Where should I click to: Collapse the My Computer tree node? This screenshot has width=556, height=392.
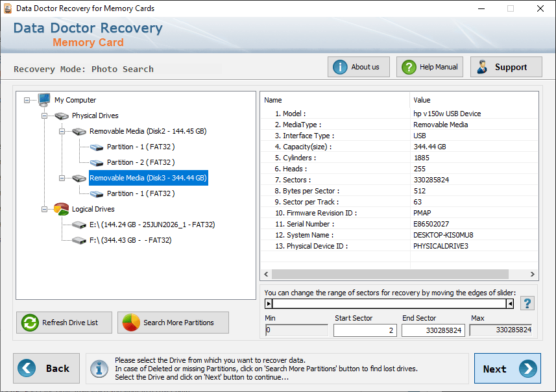pyautogui.click(x=27, y=100)
